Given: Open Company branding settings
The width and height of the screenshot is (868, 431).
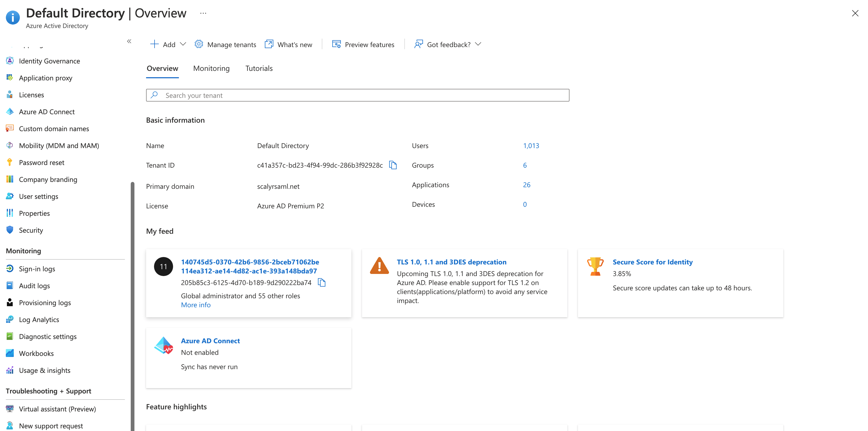Looking at the screenshot, I should [48, 179].
